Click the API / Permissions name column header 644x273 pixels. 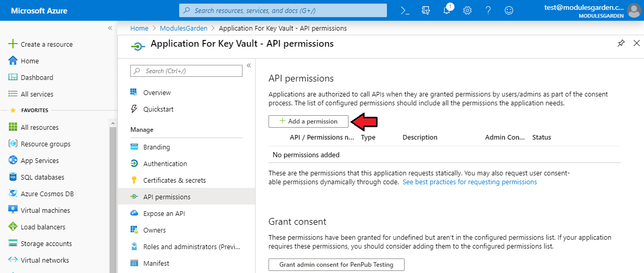point(322,138)
